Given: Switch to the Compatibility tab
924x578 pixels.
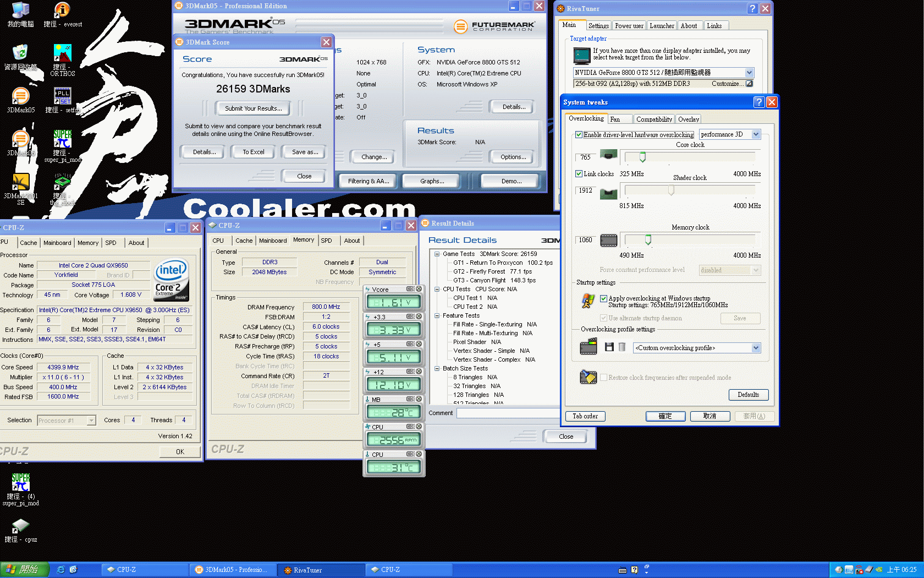Looking at the screenshot, I should (654, 119).
